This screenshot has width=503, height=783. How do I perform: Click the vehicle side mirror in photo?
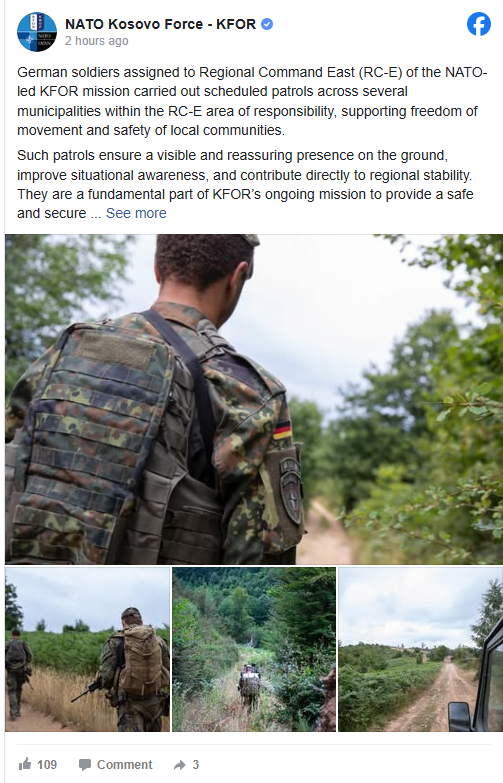pos(459,717)
